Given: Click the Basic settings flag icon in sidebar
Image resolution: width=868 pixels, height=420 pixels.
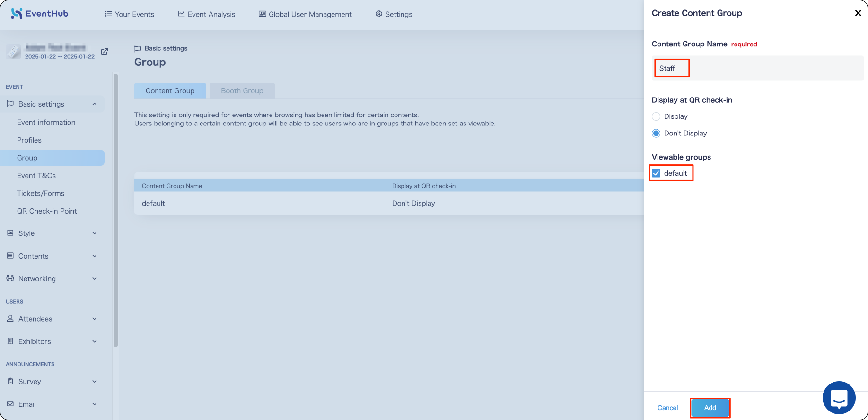Looking at the screenshot, I should point(10,104).
